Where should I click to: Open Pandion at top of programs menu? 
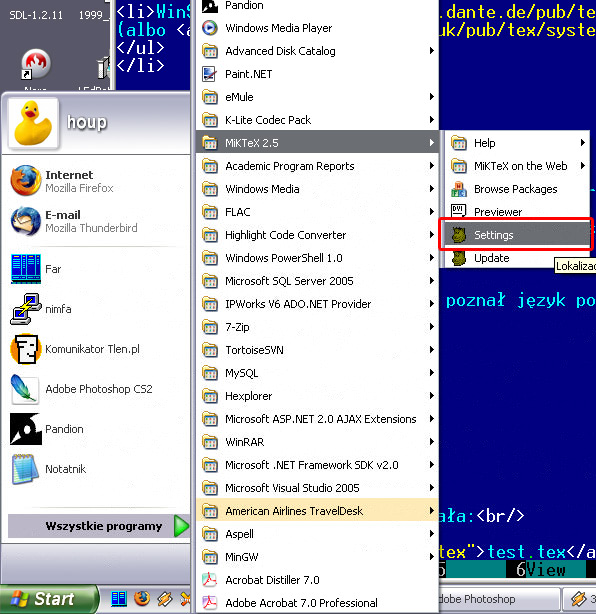pyautogui.click(x=317, y=5)
